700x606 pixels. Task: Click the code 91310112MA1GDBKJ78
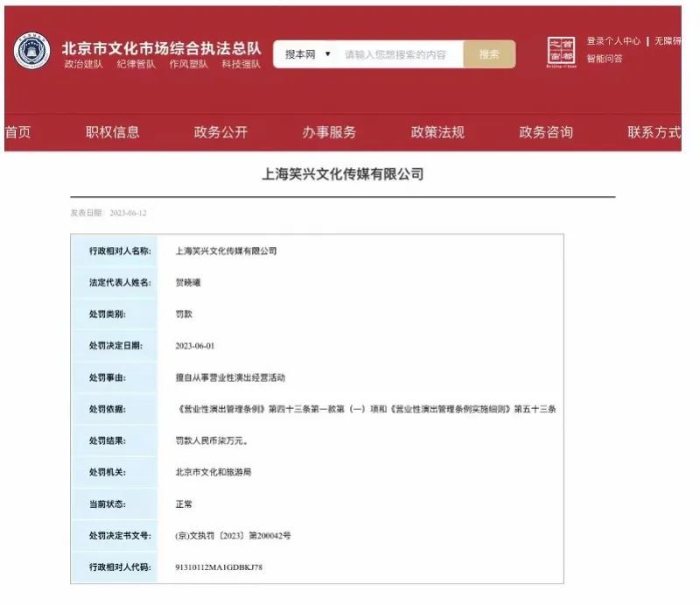[x=219, y=567]
